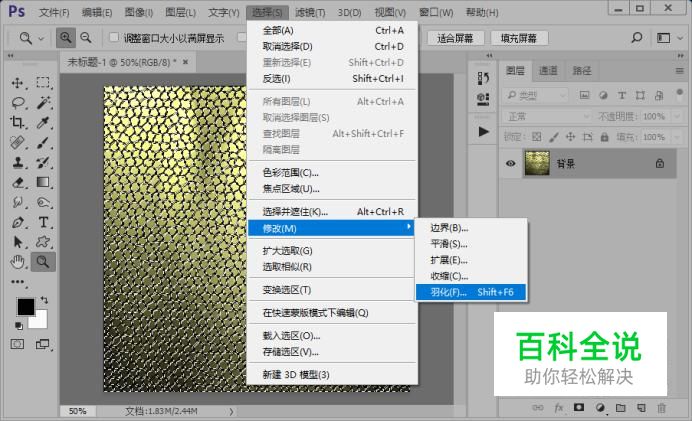Viewport: 692px width, 421px height.
Task: Select the Brush tool
Action: [43, 143]
